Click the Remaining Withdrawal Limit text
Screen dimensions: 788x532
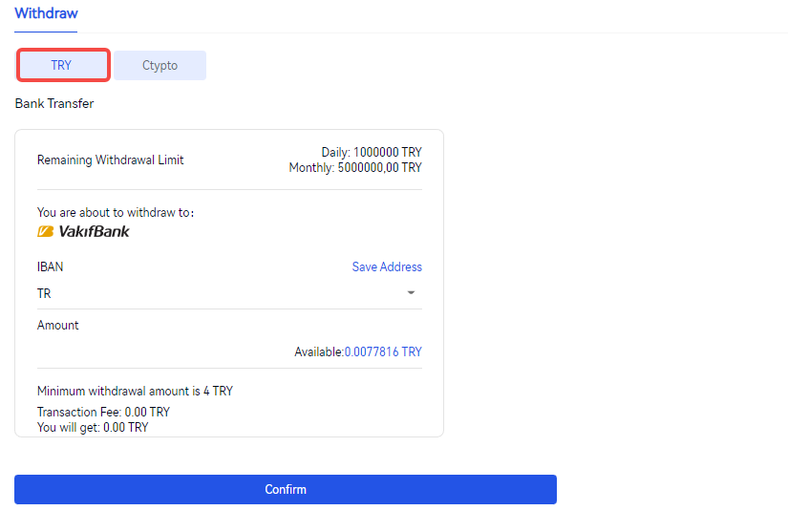[x=111, y=160]
